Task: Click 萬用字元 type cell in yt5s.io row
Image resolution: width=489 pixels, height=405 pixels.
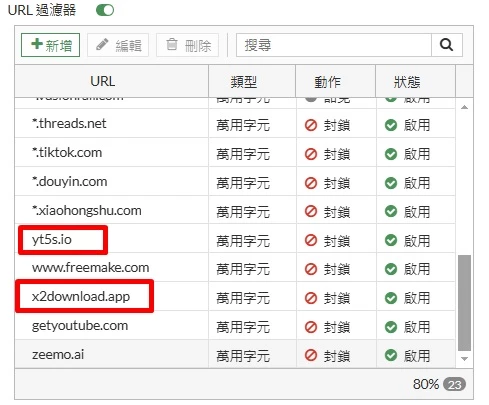Action: click(x=243, y=241)
